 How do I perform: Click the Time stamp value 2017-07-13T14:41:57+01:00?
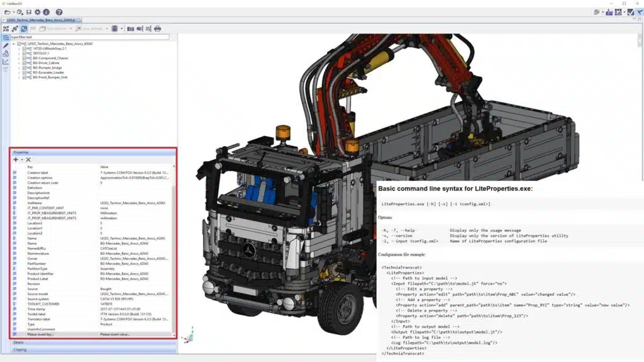(120, 309)
